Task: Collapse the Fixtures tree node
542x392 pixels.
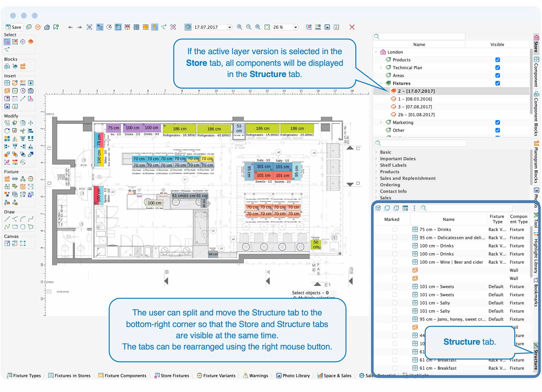Action: pyautogui.click(x=381, y=83)
